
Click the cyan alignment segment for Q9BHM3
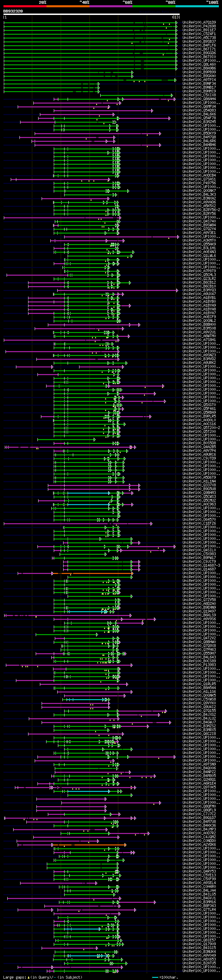pyautogui.click(x=89, y=493)
